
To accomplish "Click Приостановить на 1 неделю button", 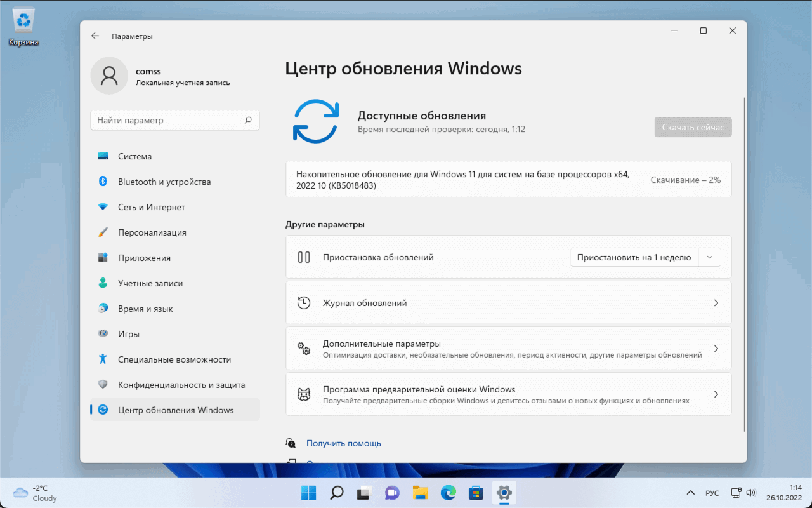I will coord(634,257).
